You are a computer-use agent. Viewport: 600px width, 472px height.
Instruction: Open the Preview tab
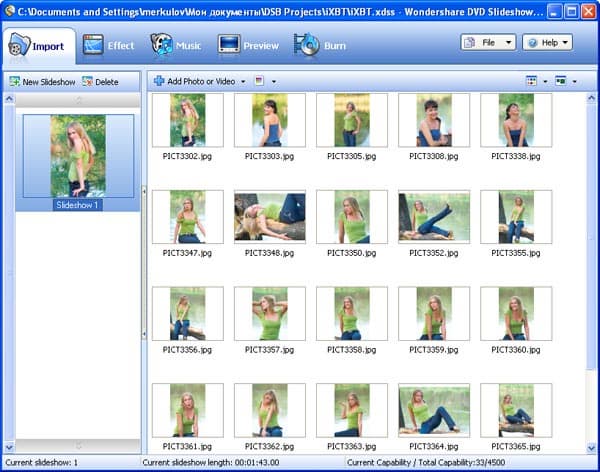coord(248,46)
